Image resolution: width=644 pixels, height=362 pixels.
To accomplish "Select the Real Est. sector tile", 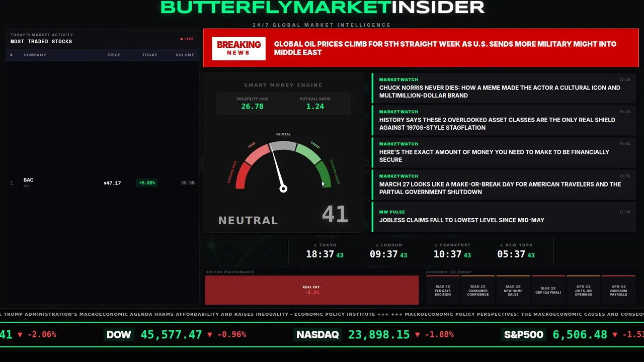I will coord(311,290).
